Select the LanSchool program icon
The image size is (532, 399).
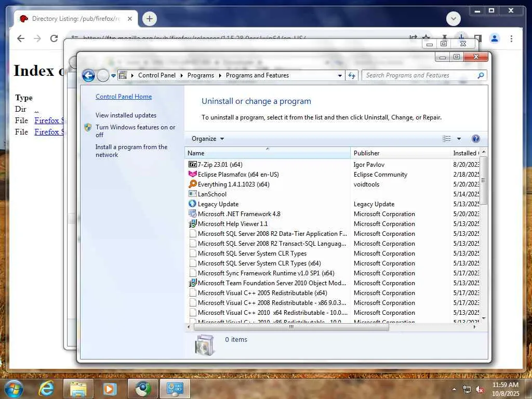192,194
